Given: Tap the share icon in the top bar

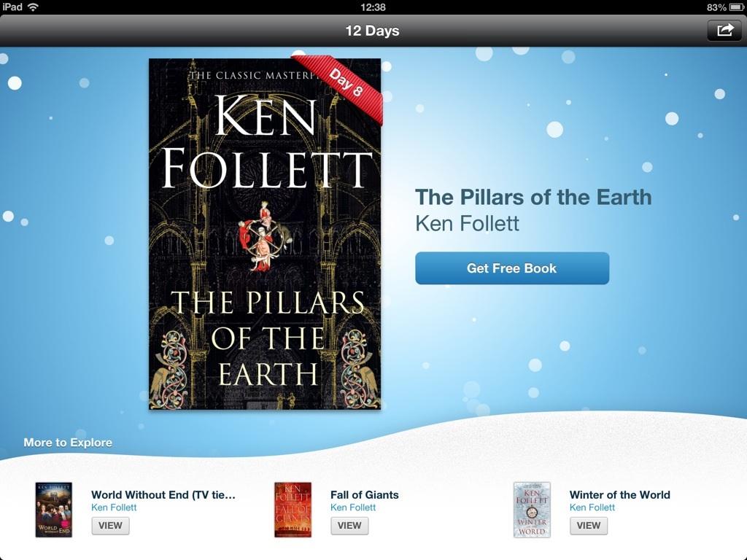Looking at the screenshot, I should pos(725,30).
